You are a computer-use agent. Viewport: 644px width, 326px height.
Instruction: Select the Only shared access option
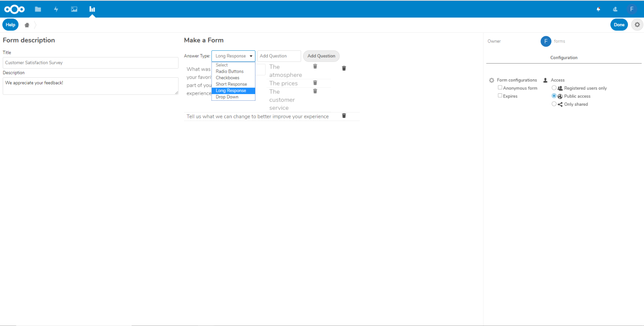[x=554, y=104]
